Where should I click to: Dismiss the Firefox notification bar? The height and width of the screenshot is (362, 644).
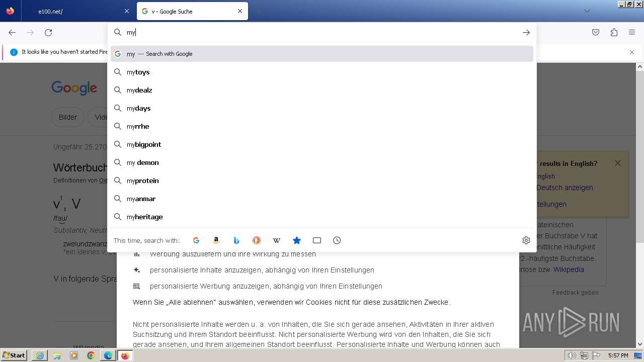click(632, 52)
